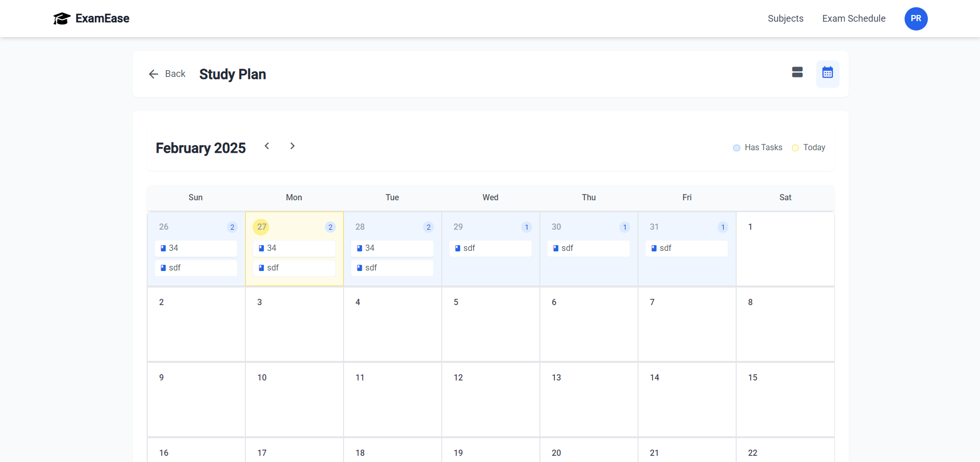Switch to calendar view icon
This screenshot has height=462, width=980.
(x=828, y=73)
